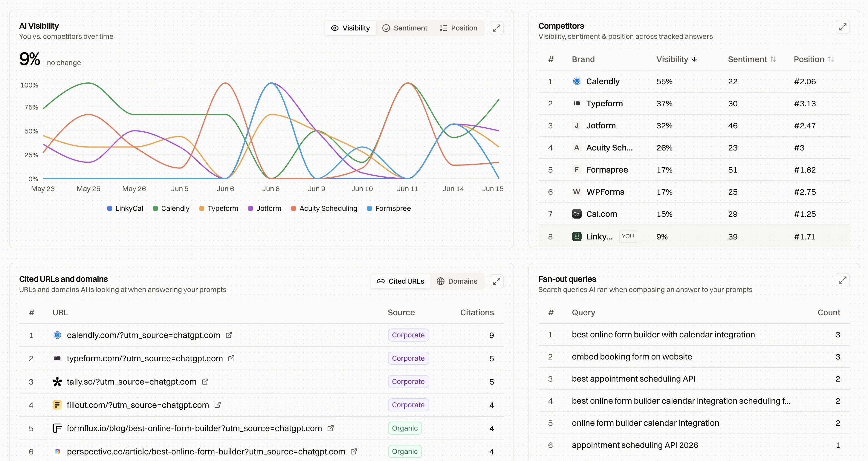Click the Cal.com logo icon
This screenshot has height=461, width=868.
click(x=577, y=214)
